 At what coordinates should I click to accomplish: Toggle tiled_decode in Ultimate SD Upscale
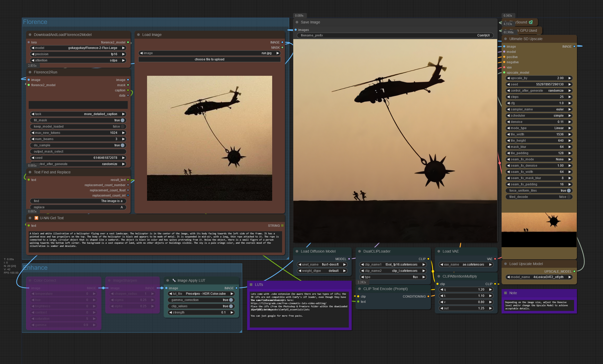[x=569, y=197]
